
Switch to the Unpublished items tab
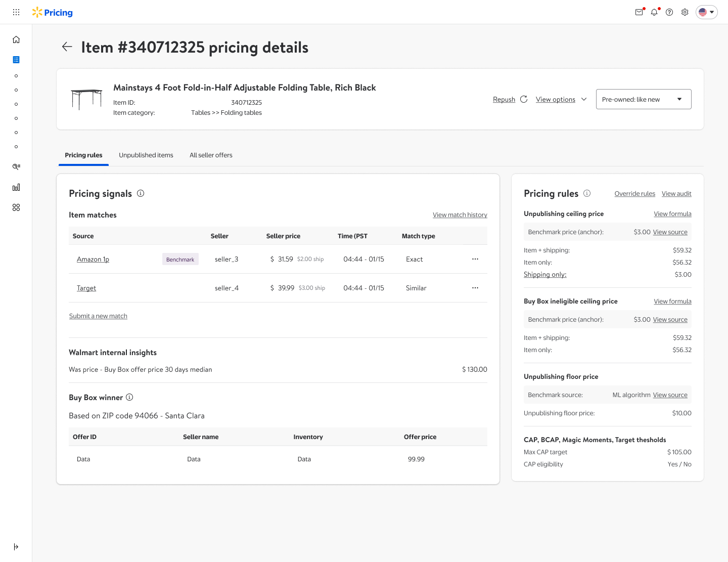[146, 155]
